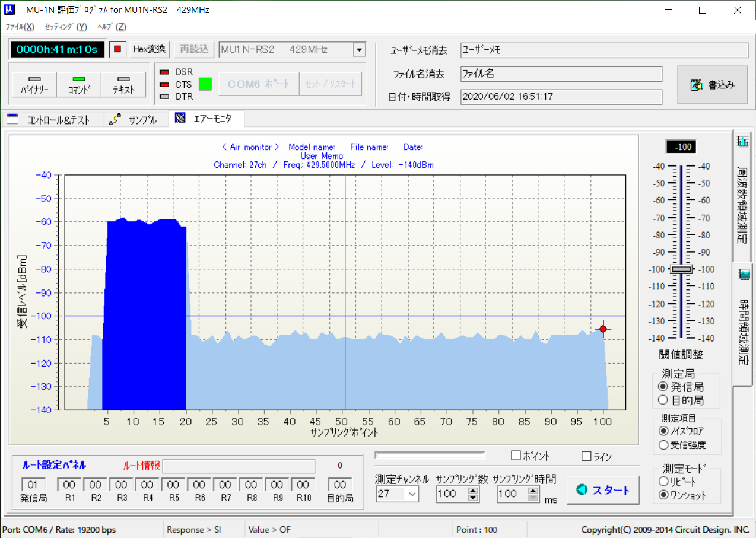Open the Settings (セッティング) menu
Image resolution: width=756 pixels, height=538 pixels.
[66, 27]
